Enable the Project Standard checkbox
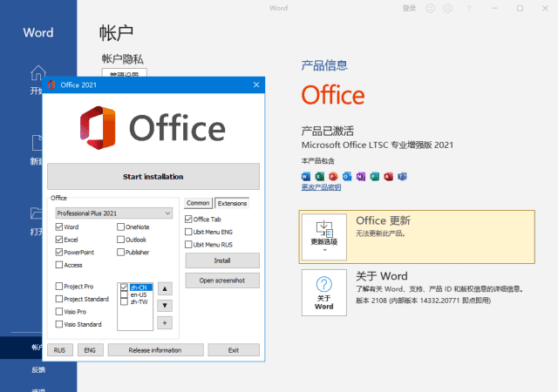 point(59,299)
